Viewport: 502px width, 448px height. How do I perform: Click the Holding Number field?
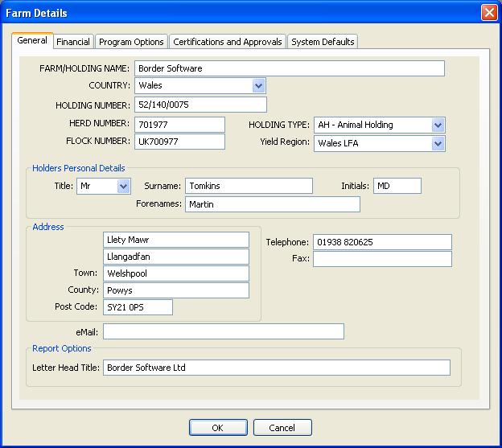point(200,105)
